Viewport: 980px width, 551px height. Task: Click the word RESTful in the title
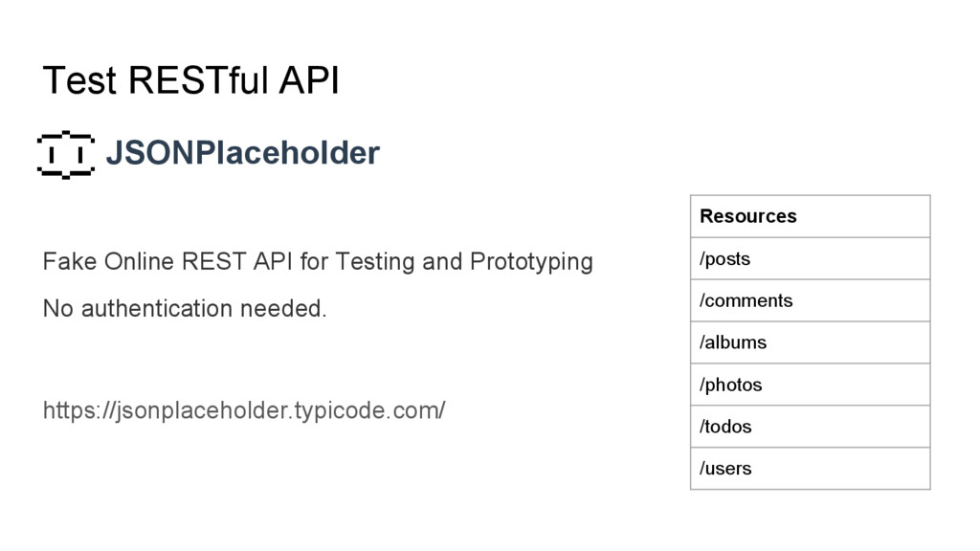[x=198, y=80]
